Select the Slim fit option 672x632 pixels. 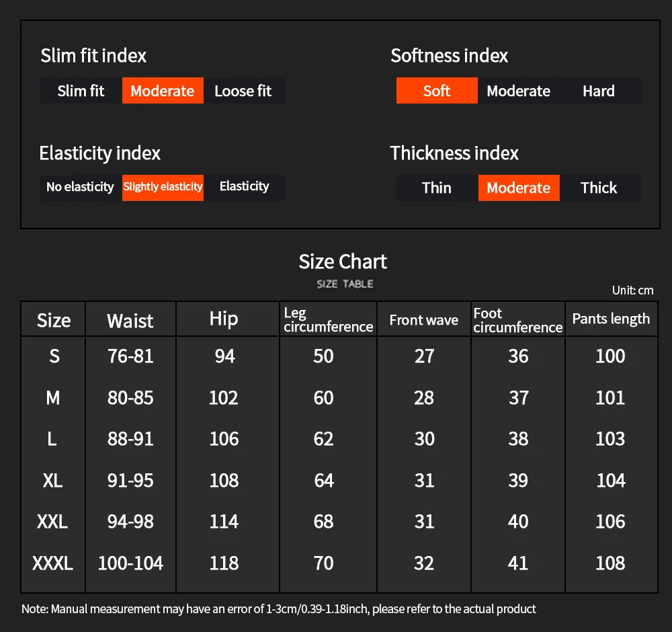click(x=81, y=91)
